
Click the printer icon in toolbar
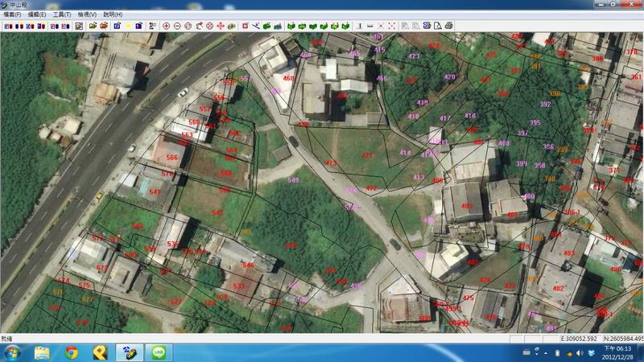pyautogui.click(x=449, y=26)
